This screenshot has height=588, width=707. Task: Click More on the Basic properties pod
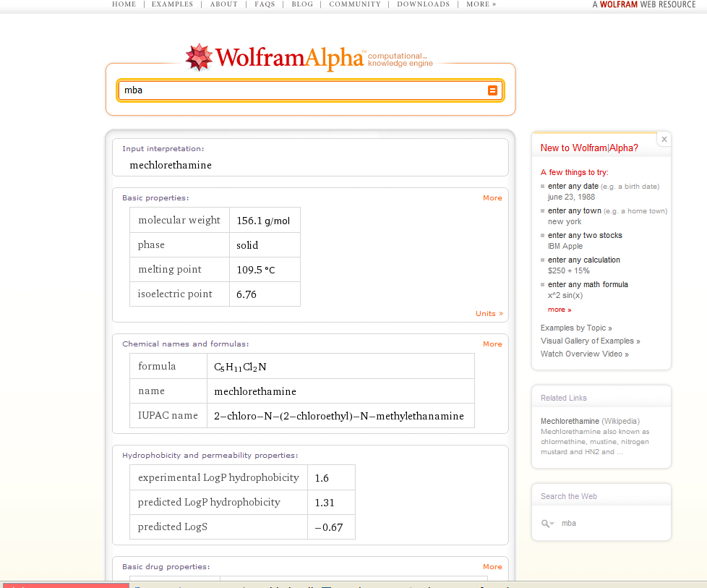[x=492, y=197]
